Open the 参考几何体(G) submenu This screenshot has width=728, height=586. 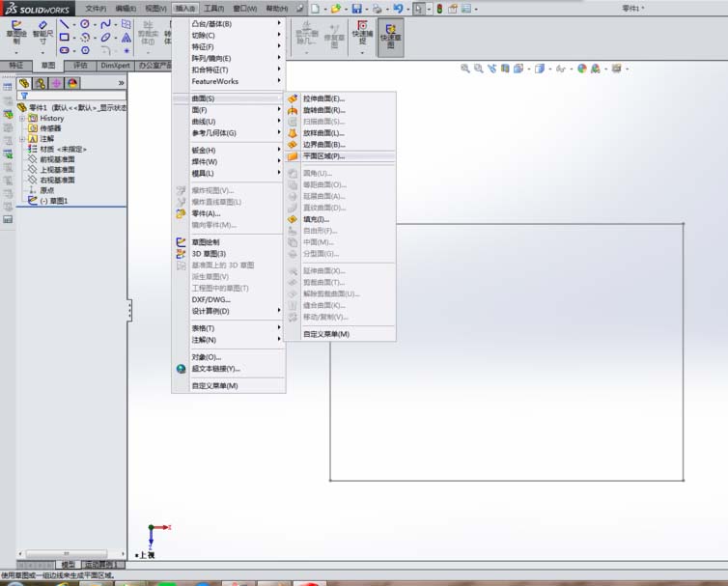(229, 133)
